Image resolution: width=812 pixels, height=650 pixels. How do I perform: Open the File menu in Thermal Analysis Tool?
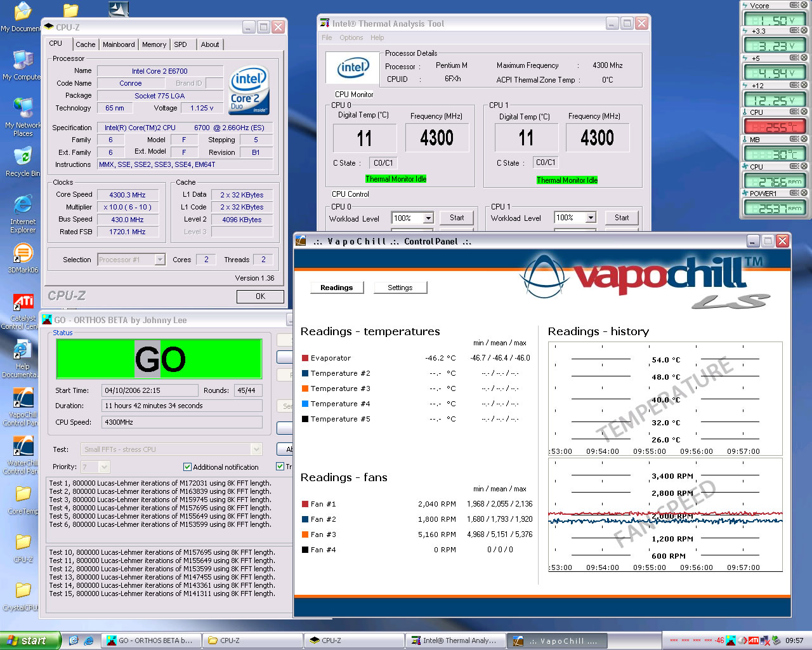(327, 37)
